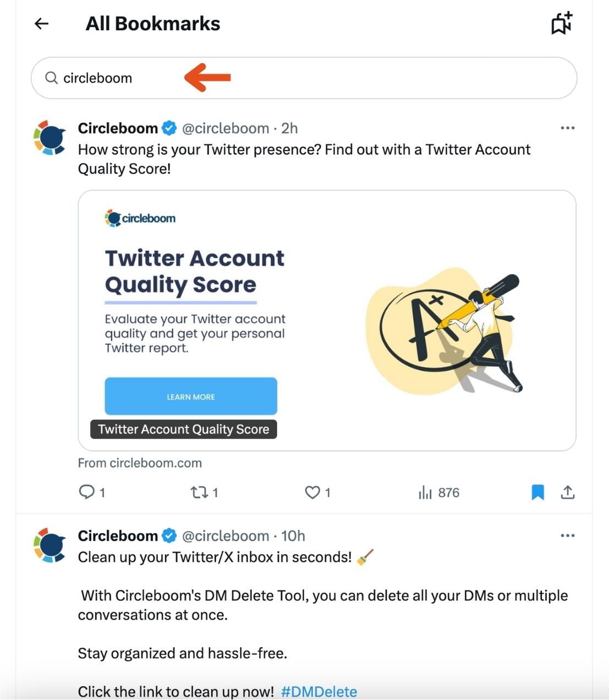609x700 pixels.
Task: Click Circleboom's profile avatar
Action: [x=50, y=136]
